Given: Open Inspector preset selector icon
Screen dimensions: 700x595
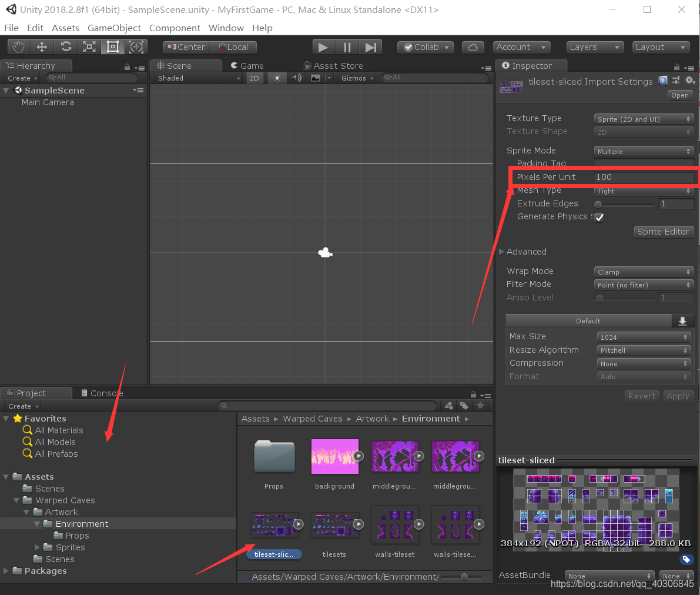Looking at the screenshot, I should (x=676, y=81).
